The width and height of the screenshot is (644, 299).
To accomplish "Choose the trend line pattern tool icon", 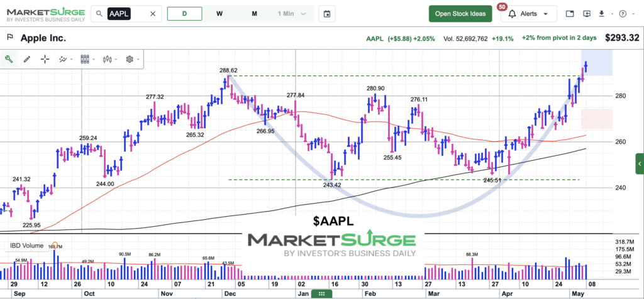I will pyautogui.click(x=63, y=59).
